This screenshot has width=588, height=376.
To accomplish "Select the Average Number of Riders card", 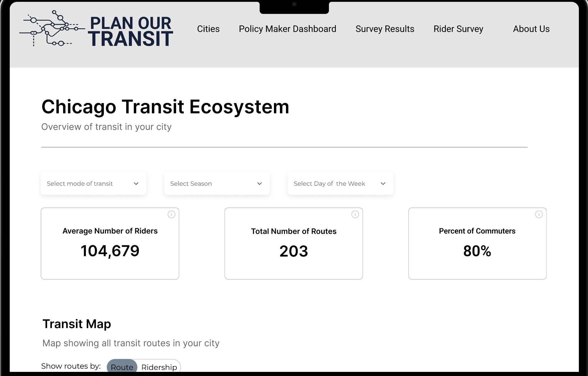I will click(110, 243).
